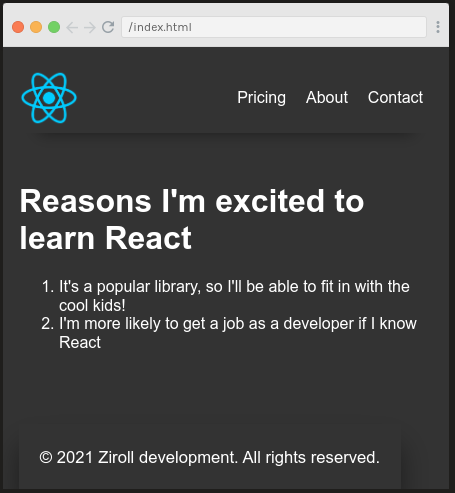455x493 pixels.
Task: Open the Pricing nav link
Action: [x=261, y=98]
